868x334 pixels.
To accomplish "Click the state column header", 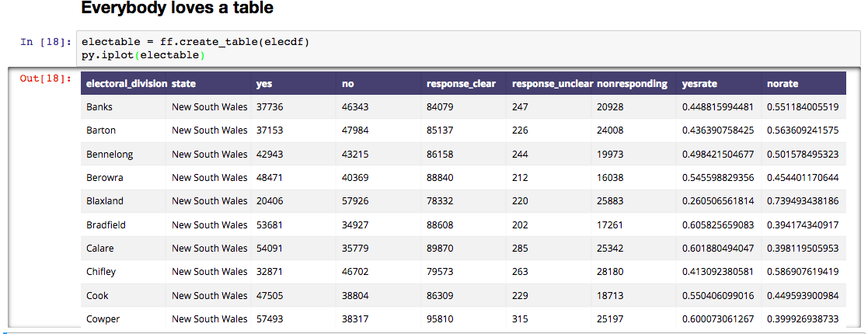I will tap(184, 84).
